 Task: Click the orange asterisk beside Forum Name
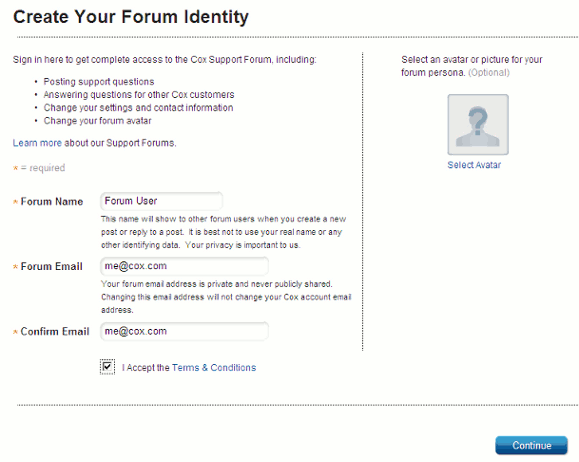[x=16, y=202]
